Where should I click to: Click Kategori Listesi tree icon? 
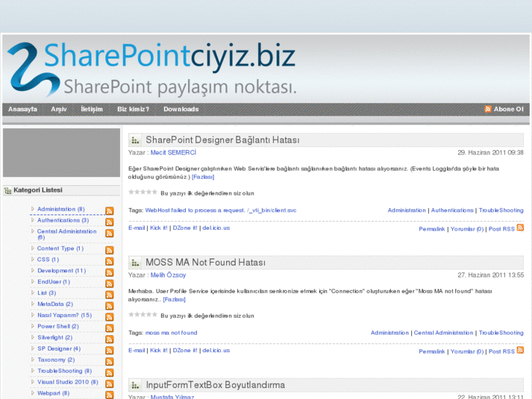pyautogui.click(x=8, y=190)
